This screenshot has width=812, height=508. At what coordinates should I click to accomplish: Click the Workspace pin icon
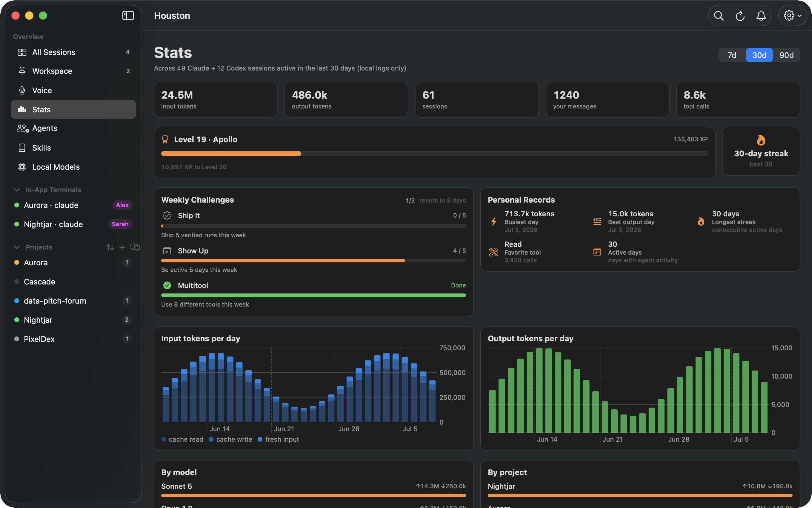(x=22, y=71)
